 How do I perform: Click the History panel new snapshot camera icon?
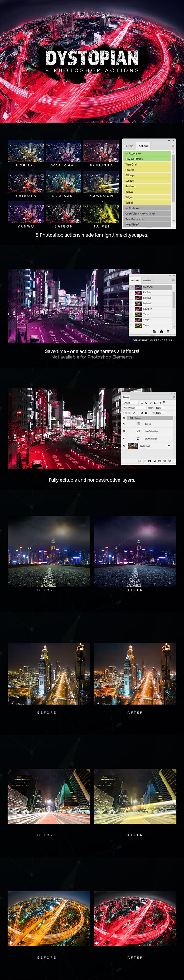(x=162, y=331)
